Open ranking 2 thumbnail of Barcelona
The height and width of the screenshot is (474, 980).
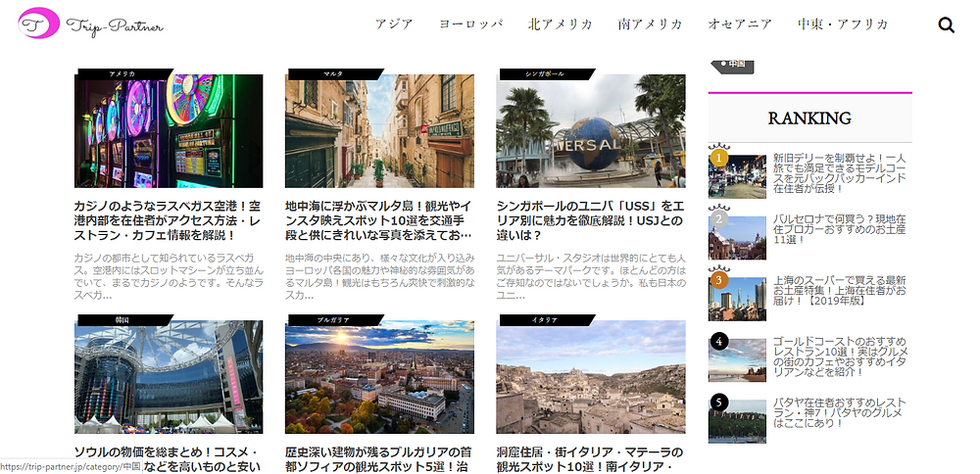coord(737,238)
